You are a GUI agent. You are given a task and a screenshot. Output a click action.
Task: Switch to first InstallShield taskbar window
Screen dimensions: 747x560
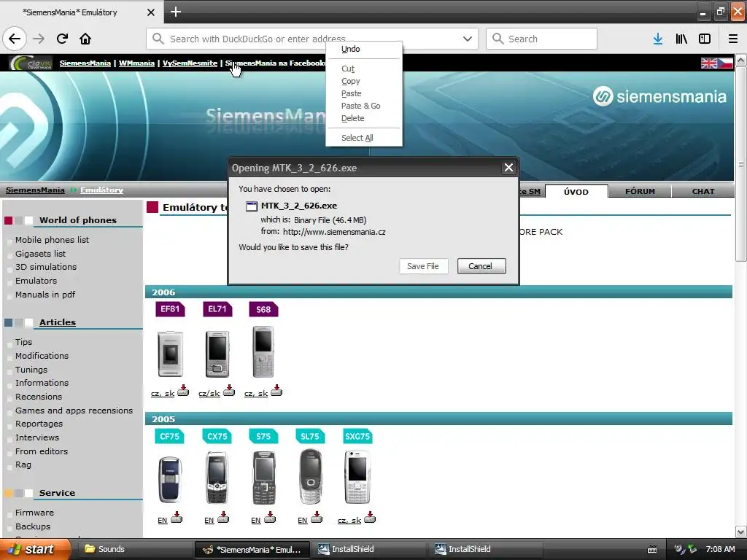[368, 549]
